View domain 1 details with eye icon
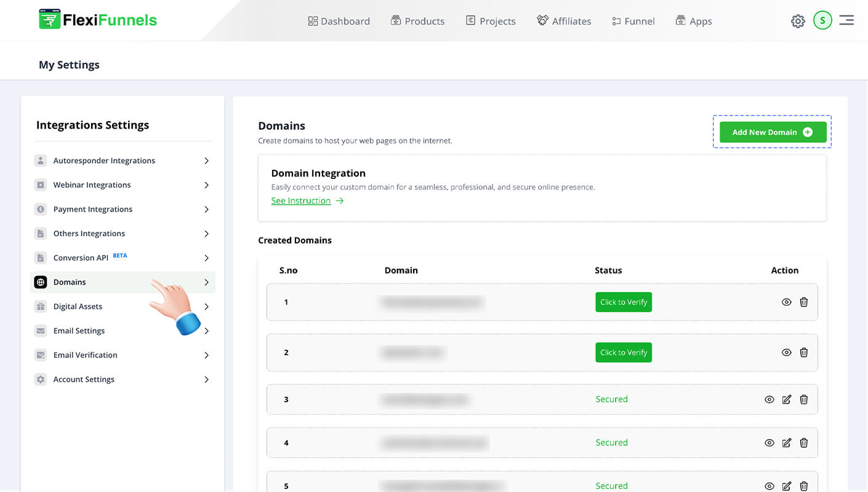Viewport: 868px width, 492px height. pyautogui.click(x=786, y=302)
